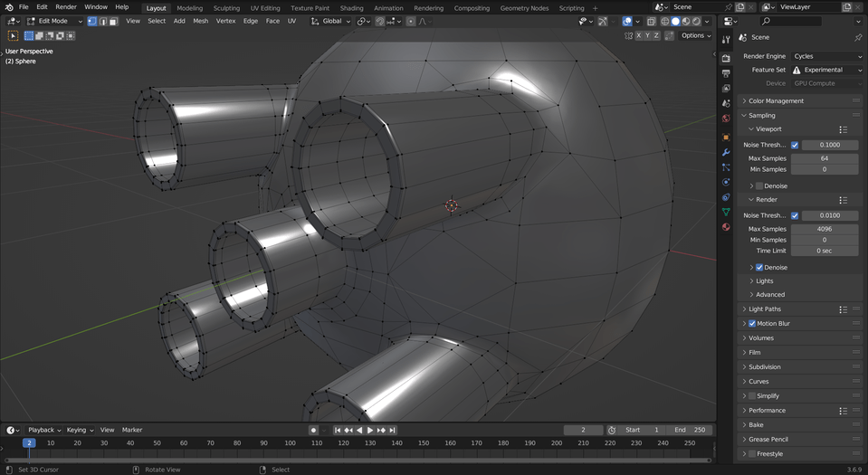The height and width of the screenshot is (475, 868).
Task: Toggle X axis mesh symmetry
Action: pos(638,35)
